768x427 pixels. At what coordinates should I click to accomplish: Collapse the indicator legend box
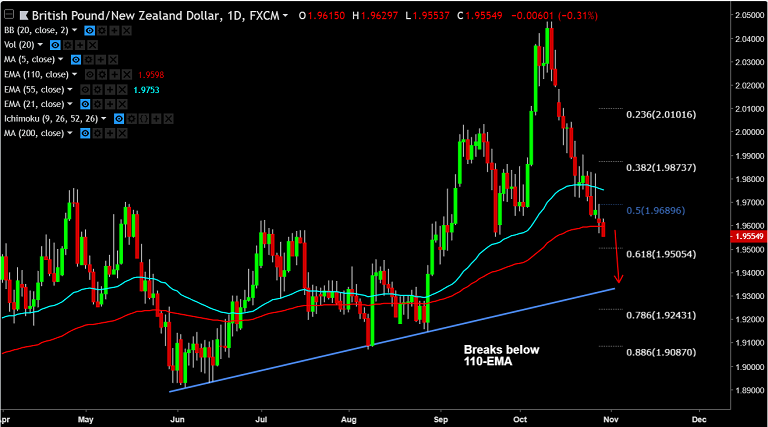pos(9,15)
